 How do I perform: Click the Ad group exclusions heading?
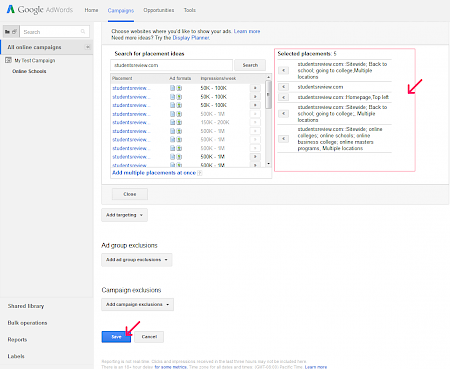tap(129, 245)
